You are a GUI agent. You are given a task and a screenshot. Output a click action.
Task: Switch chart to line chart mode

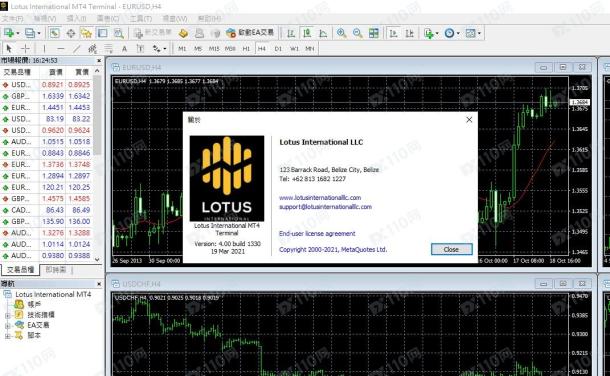tap(323, 33)
